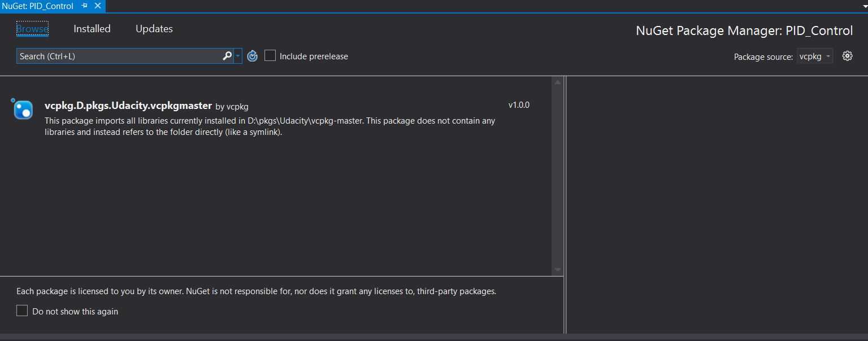Screen dimensions: 868x341
Task: Check Do not show this again
Action: pos(22,311)
